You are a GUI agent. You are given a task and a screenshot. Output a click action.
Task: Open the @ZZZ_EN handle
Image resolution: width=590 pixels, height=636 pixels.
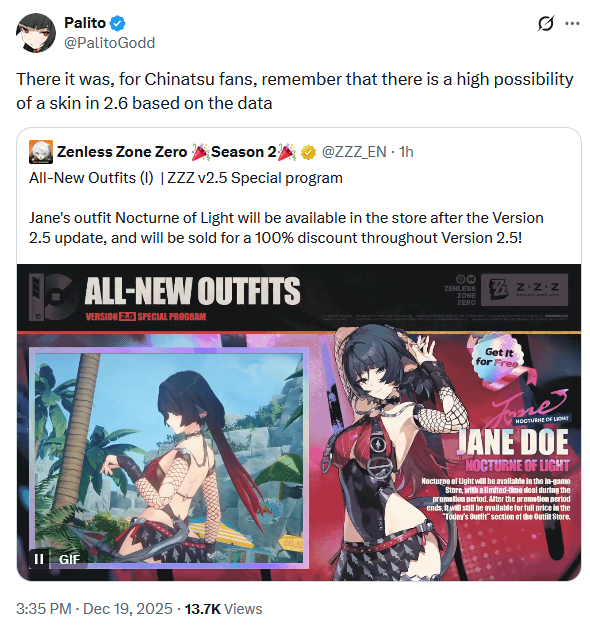pyautogui.click(x=354, y=152)
